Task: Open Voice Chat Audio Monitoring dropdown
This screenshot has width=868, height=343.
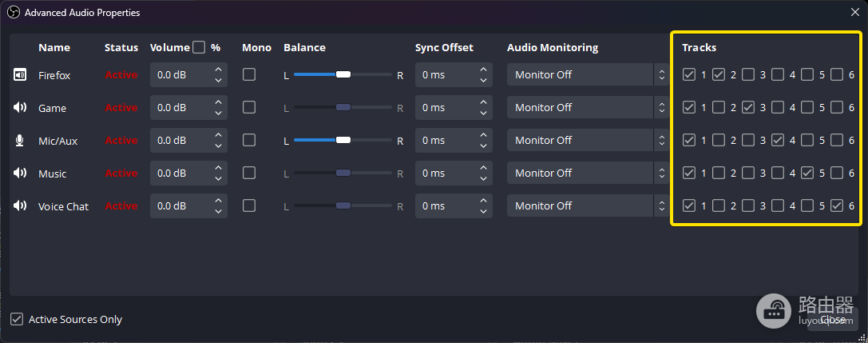Action: [x=587, y=205]
